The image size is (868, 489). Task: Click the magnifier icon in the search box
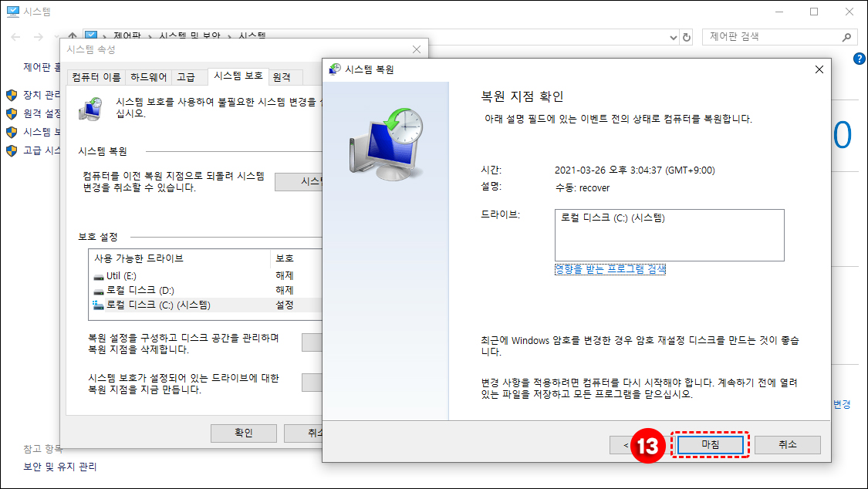tap(847, 36)
